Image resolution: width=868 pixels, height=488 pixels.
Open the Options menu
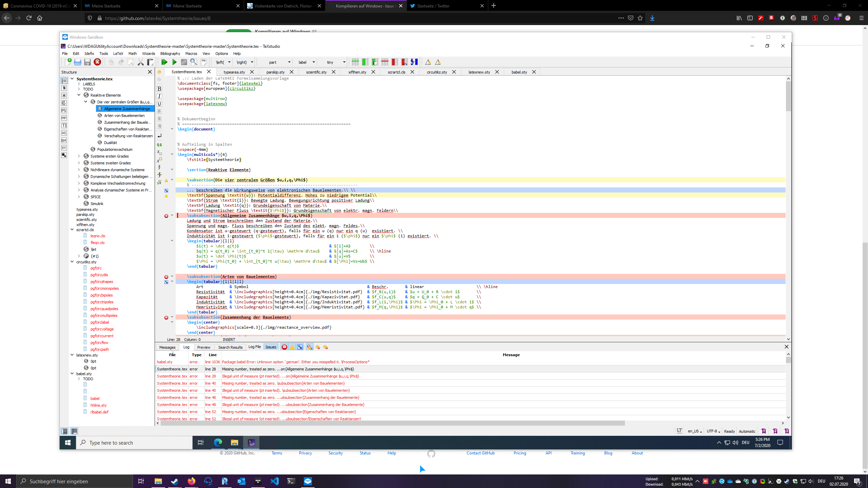click(x=221, y=54)
